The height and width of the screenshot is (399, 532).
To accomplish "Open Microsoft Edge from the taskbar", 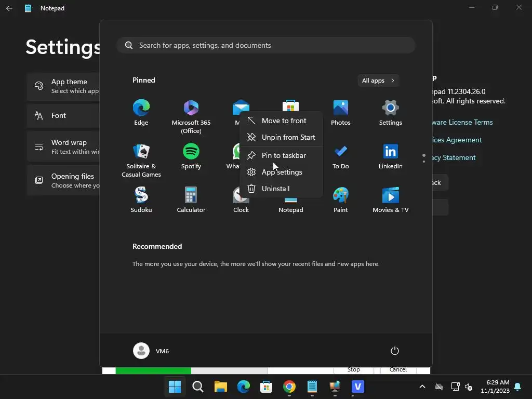I will tap(243, 387).
